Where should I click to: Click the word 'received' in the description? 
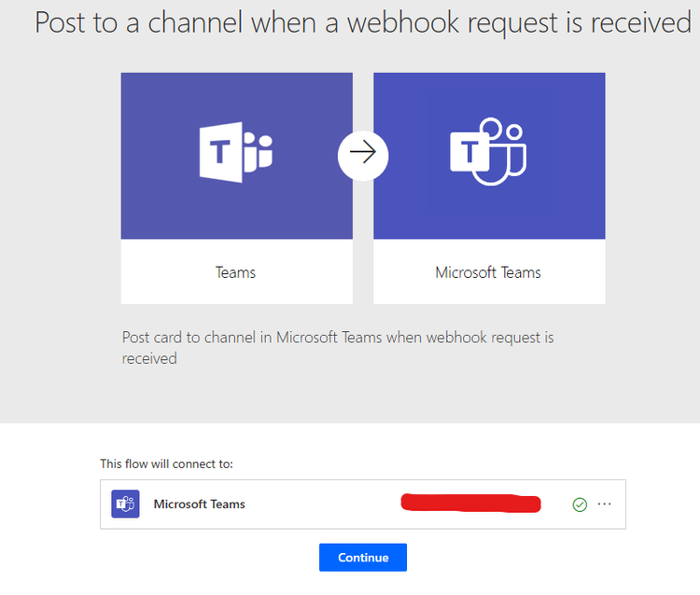[x=149, y=359]
